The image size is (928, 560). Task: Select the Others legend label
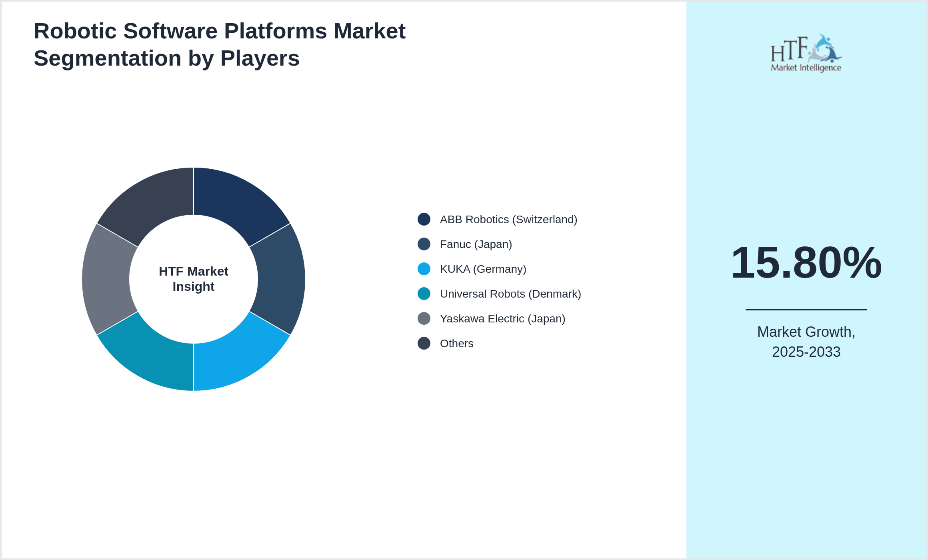(456, 343)
